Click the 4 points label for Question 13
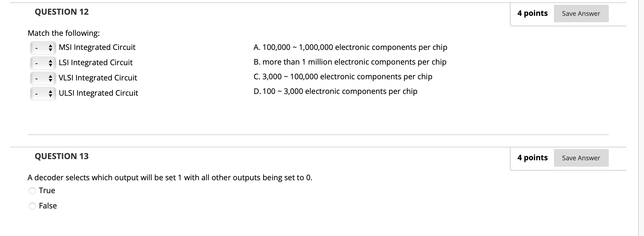This screenshot has height=236, width=644. tap(533, 157)
